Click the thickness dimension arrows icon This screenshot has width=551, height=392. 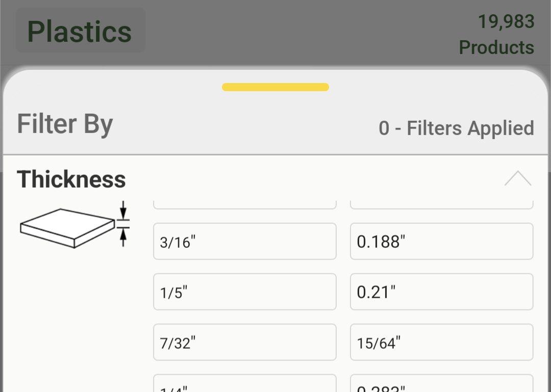tap(122, 224)
